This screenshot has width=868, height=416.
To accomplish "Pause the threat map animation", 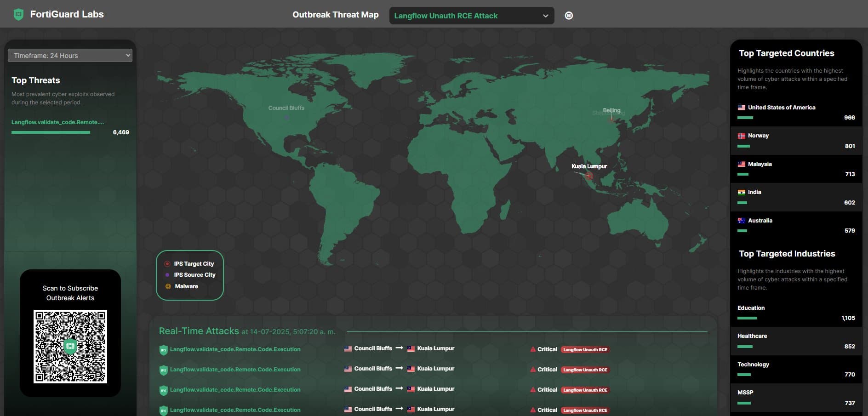I will 569,16.
